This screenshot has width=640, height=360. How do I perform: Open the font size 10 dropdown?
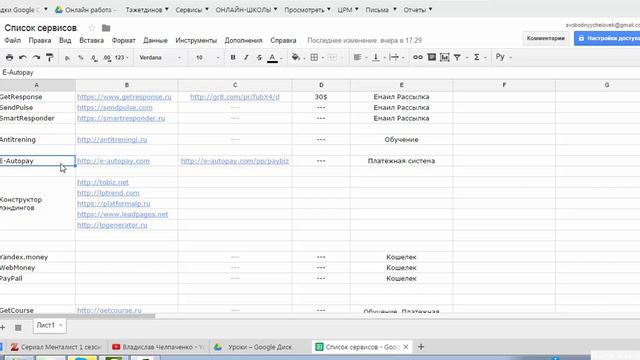point(207,58)
